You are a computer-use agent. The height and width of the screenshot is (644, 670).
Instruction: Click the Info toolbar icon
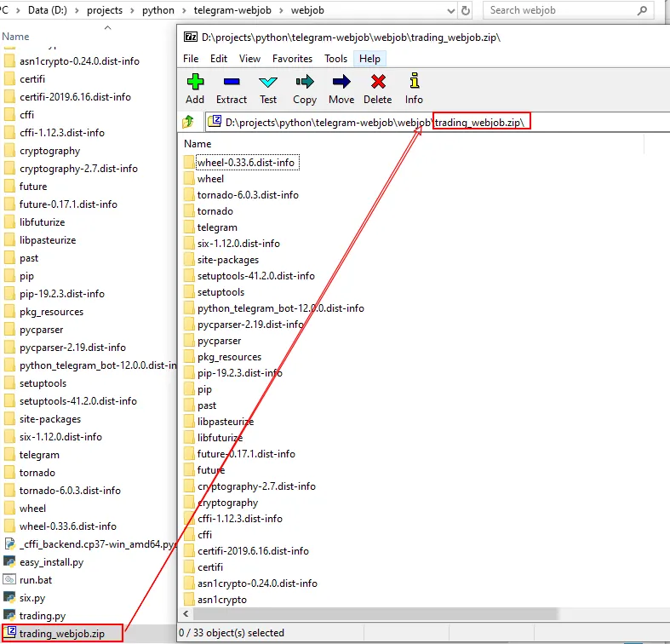tap(414, 81)
